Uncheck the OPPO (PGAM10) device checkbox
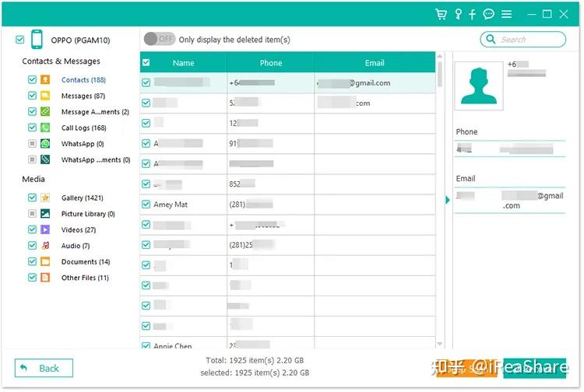The height and width of the screenshot is (392, 584). 19,40
